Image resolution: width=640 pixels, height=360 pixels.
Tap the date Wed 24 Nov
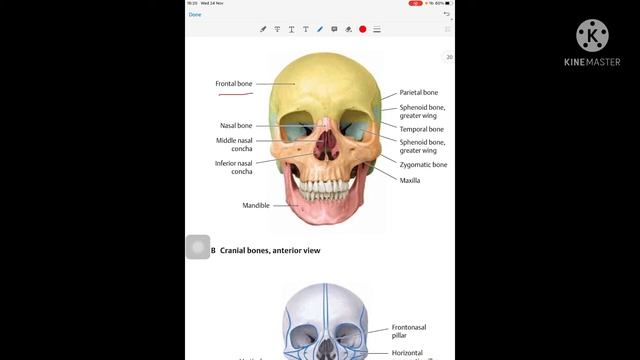212,3
